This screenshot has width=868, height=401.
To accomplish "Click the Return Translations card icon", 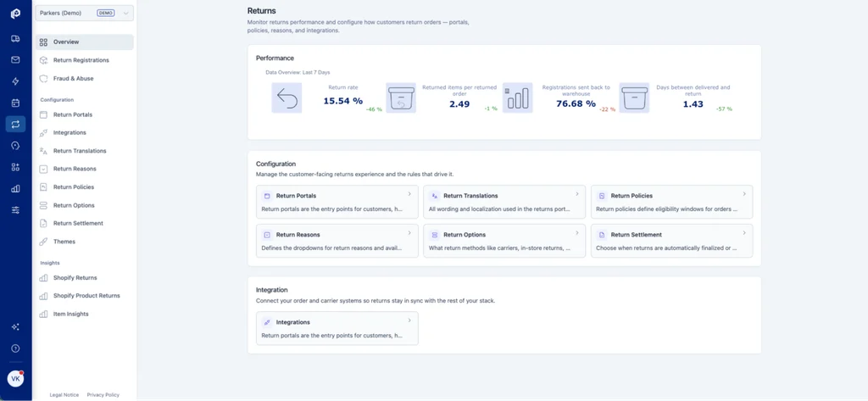I will tap(435, 196).
